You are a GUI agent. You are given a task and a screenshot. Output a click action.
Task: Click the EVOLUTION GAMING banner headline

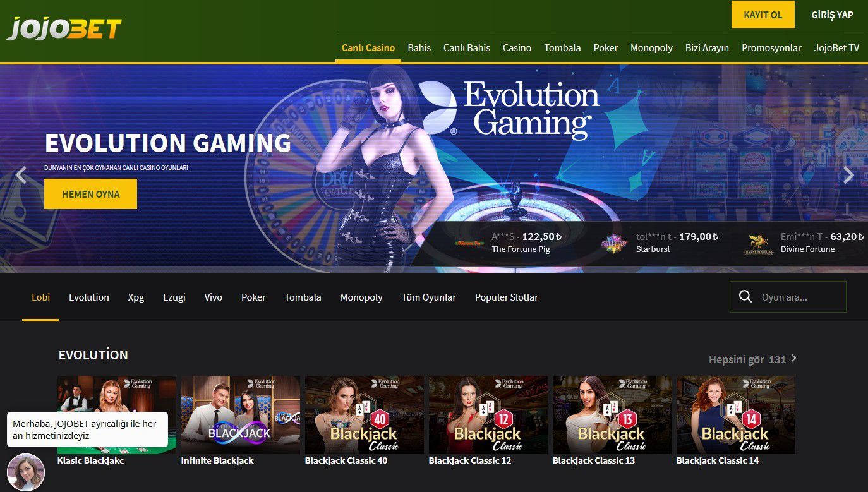pos(168,143)
